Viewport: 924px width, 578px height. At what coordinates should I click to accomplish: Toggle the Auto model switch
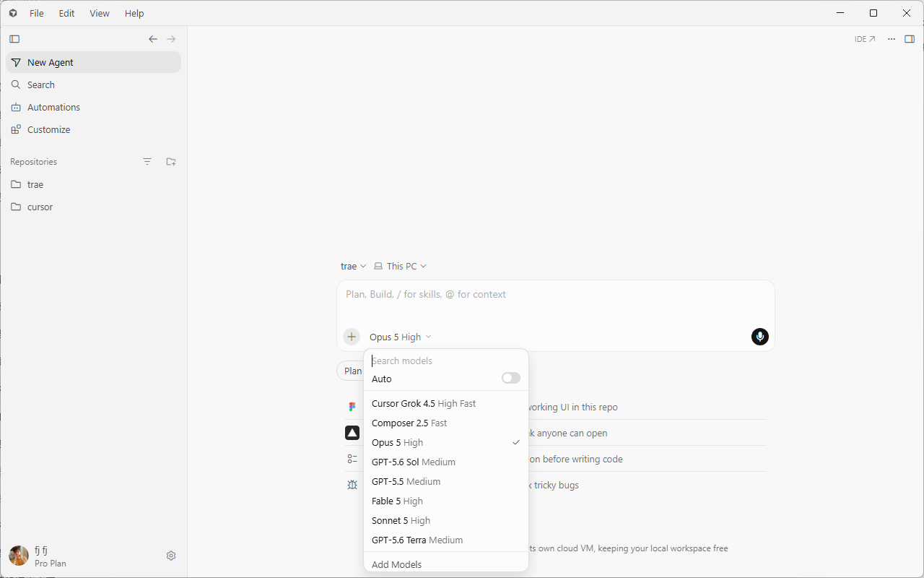tap(511, 379)
